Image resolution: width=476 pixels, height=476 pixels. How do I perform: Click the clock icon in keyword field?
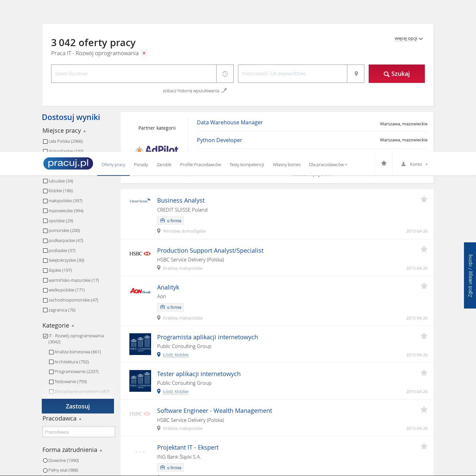coord(225,74)
